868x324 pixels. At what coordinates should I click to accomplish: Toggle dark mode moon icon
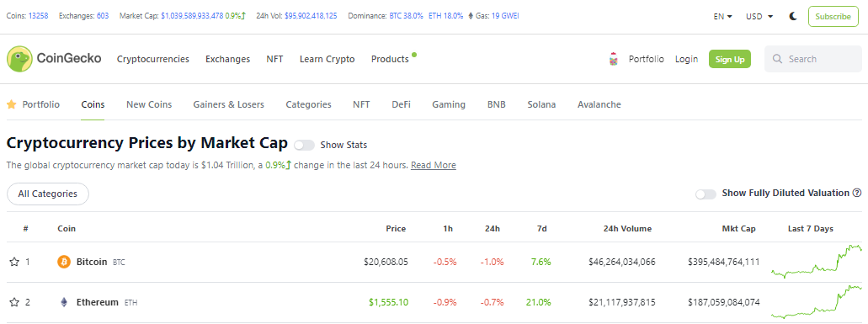pos(793,17)
